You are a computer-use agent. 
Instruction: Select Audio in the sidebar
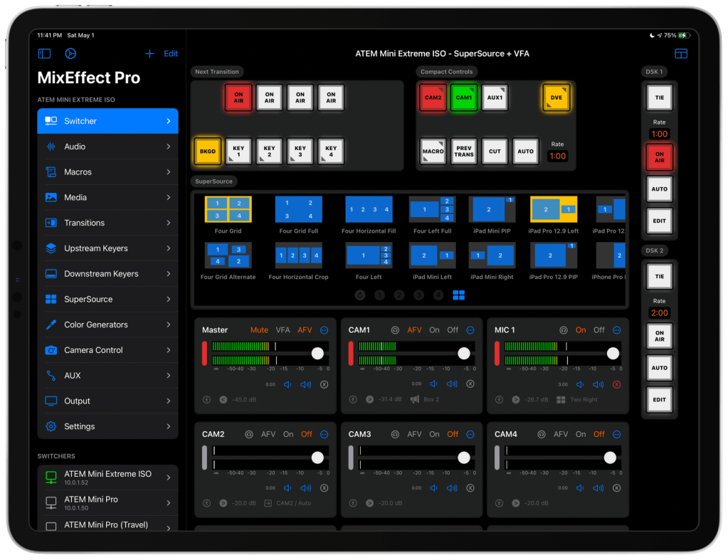pyautogui.click(x=107, y=147)
